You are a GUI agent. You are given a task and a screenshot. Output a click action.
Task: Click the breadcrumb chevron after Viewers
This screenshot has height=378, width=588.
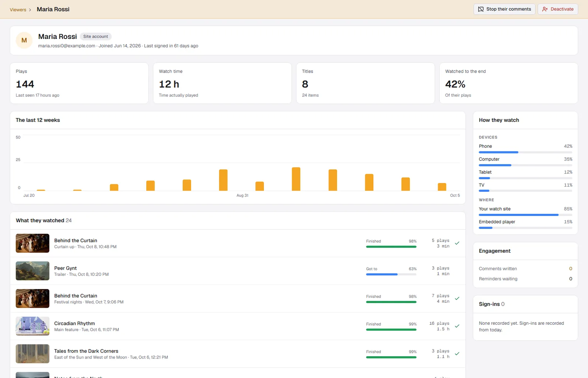coord(30,10)
